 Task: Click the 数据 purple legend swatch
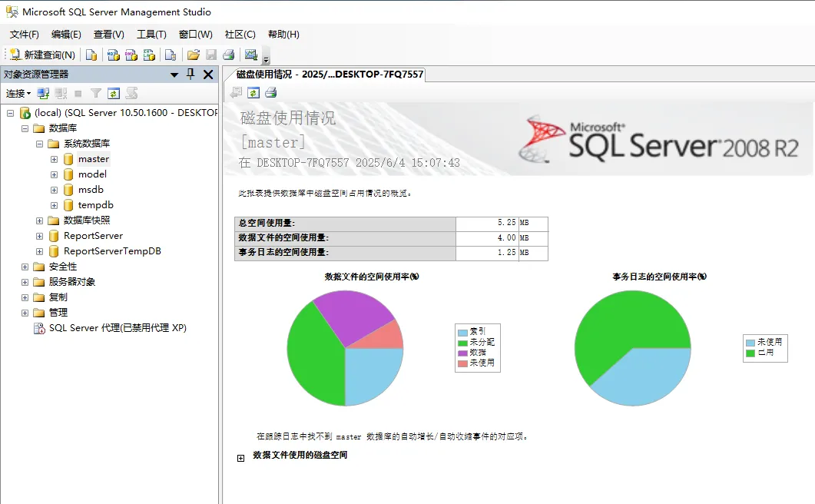click(x=462, y=353)
